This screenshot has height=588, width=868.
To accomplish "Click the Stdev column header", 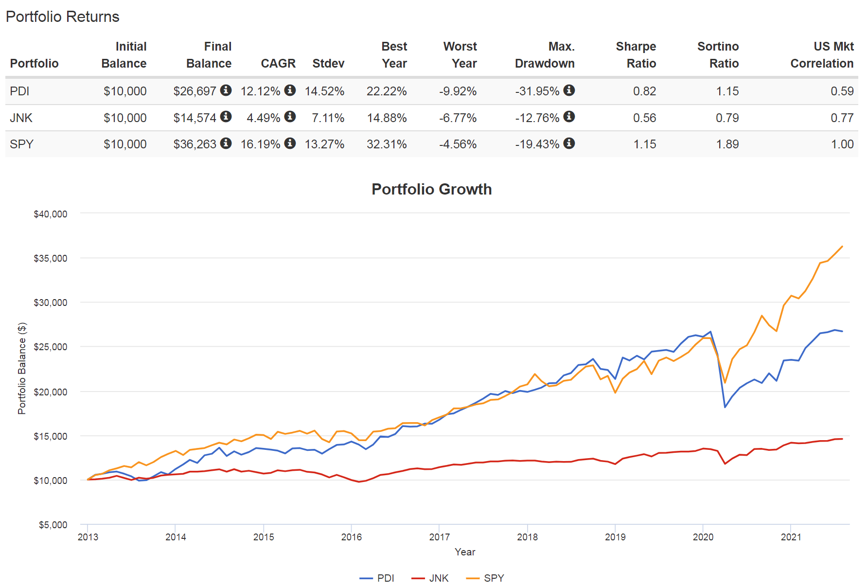I will 328,64.
